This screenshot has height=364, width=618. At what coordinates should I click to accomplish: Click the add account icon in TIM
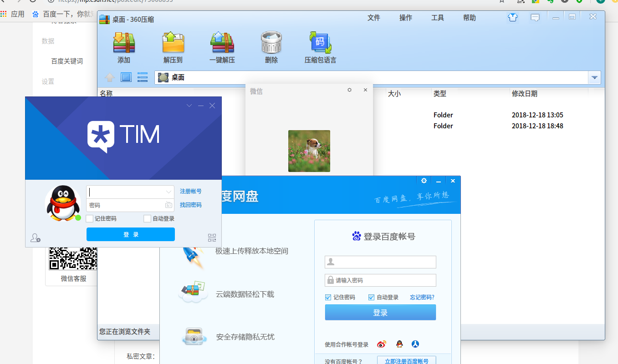(36, 238)
